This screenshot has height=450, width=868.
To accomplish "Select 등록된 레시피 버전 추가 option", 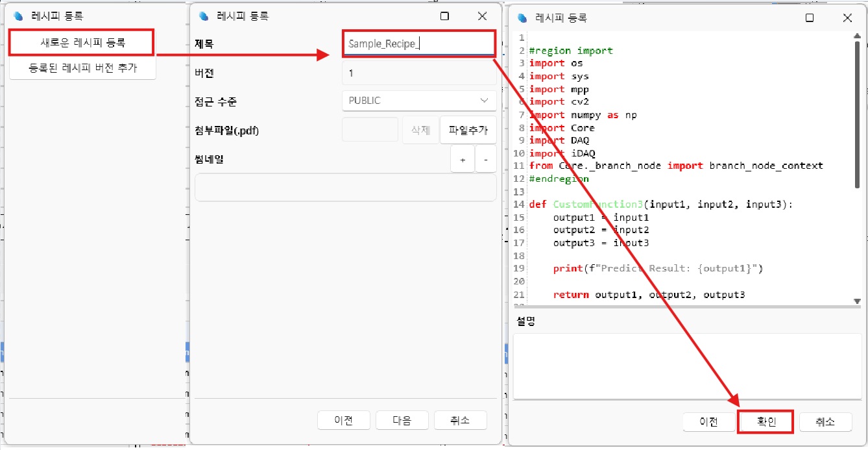I will [82, 68].
